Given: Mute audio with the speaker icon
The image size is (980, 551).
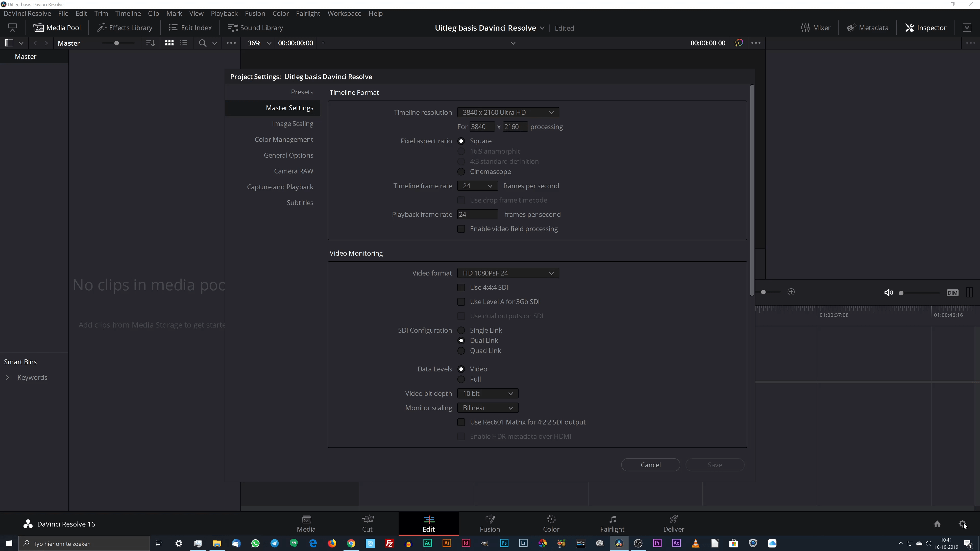Looking at the screenshot, I should click(889, 292).
